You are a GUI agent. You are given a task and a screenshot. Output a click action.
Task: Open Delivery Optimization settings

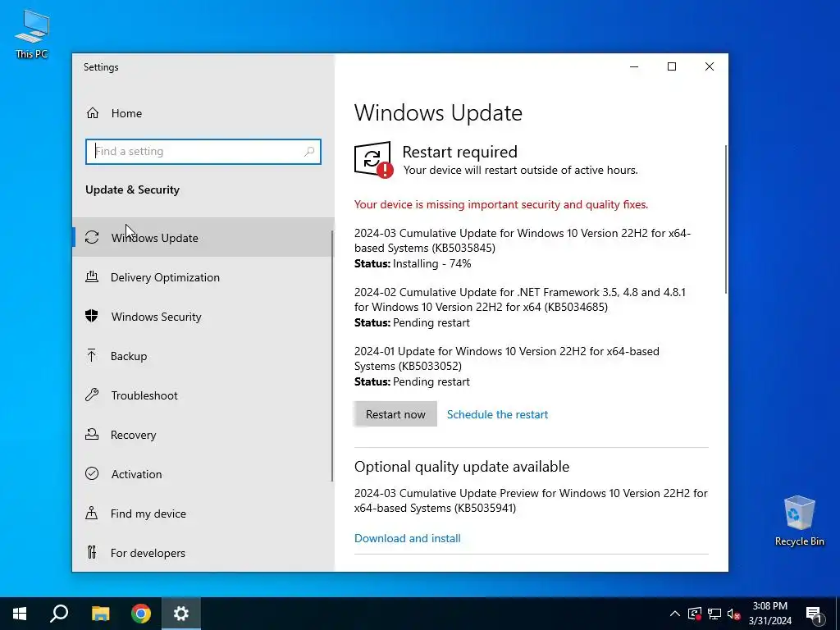203,277
